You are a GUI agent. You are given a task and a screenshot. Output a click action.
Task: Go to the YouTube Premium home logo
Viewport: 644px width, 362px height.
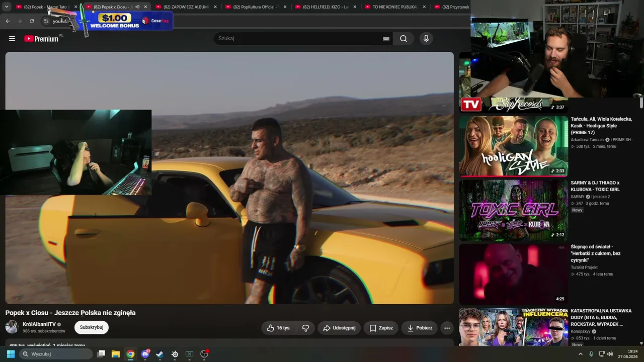(x=41, y=39)
